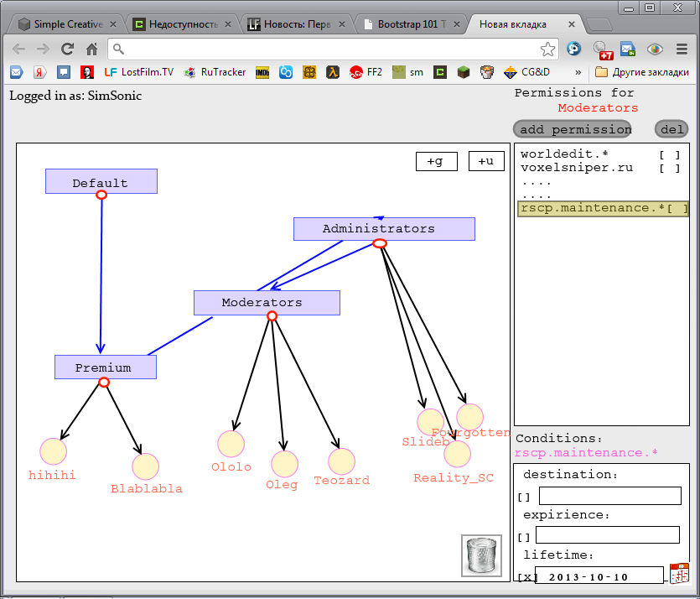The width and height of the screenshot is (700, 599).
Task: Focus the browser address bar
Action: [333, 49]
